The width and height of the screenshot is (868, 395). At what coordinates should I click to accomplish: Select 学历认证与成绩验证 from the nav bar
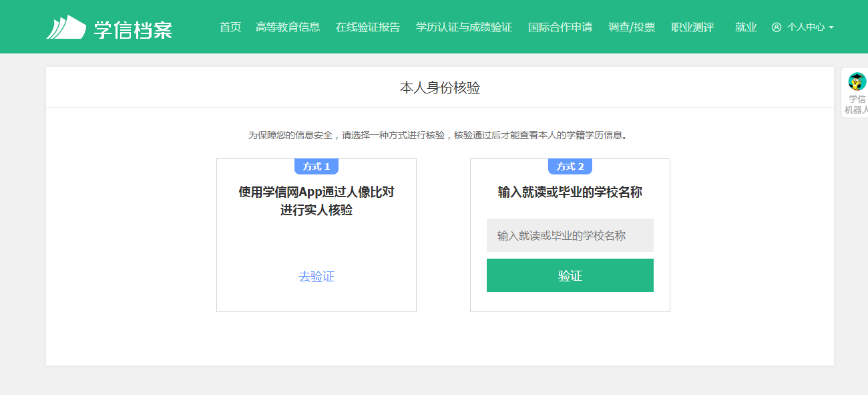464,27
